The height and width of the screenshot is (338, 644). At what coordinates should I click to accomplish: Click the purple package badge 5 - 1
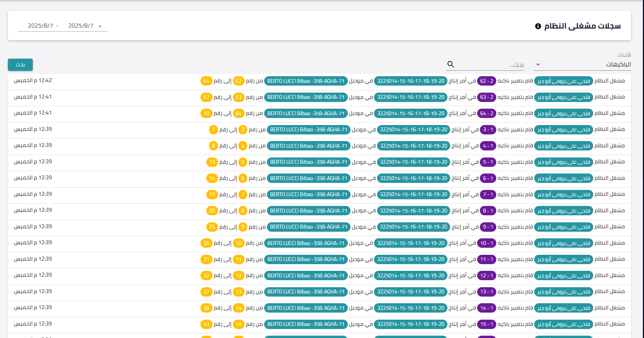click(488, 162)
